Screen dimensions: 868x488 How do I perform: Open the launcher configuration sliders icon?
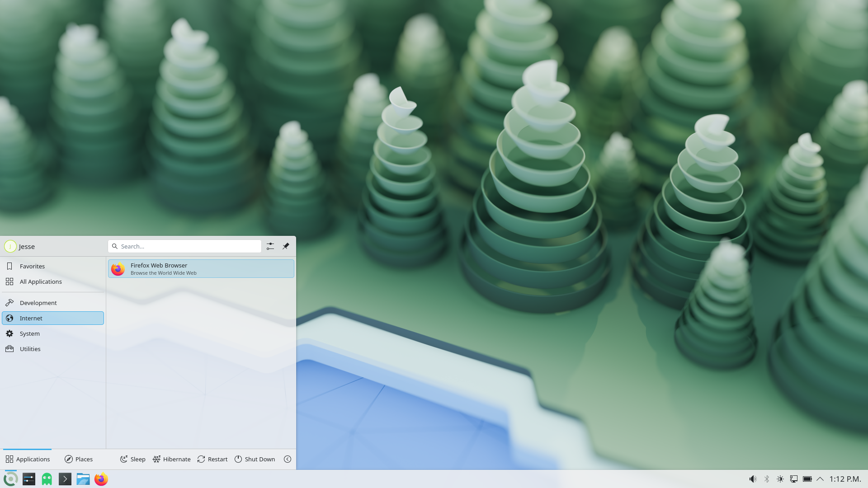click(x=270, y=246)
